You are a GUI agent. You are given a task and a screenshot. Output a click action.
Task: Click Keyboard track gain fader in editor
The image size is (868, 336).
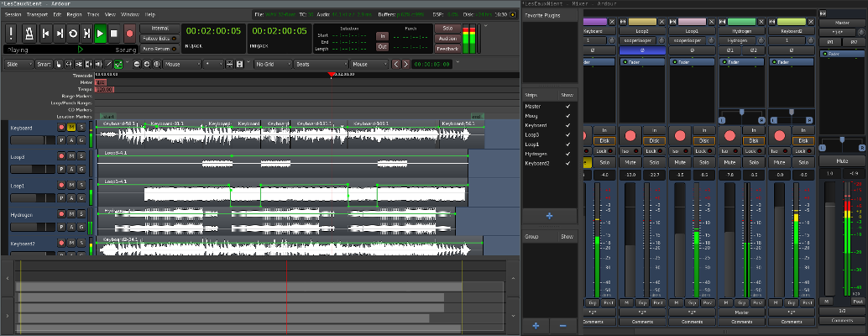32,140
